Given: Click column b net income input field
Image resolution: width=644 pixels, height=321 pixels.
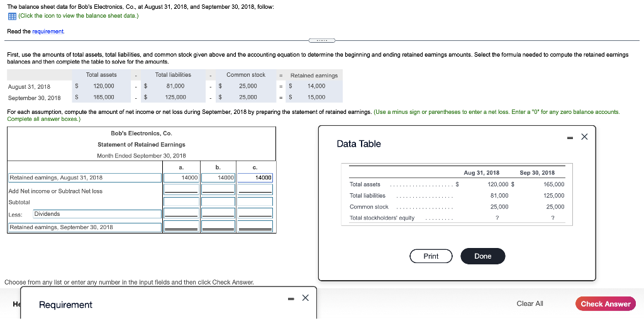Looking at the screenshot, I should pos(218,189).
